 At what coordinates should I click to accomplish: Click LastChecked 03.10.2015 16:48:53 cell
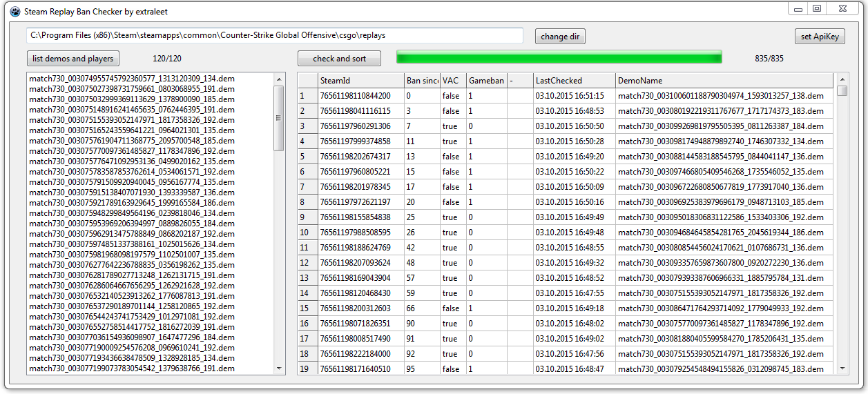point(575,111)
